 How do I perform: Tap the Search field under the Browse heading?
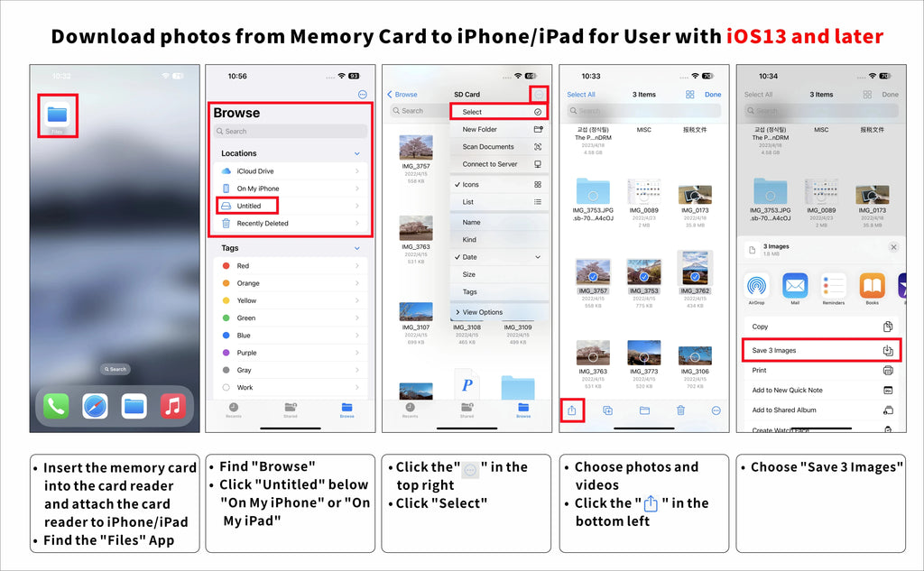point(291,132)
